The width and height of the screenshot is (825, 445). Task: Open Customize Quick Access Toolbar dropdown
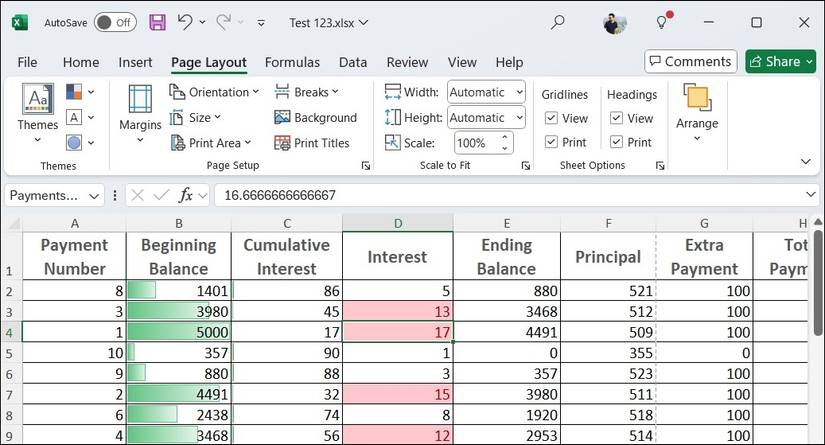(x=260, y=23)
